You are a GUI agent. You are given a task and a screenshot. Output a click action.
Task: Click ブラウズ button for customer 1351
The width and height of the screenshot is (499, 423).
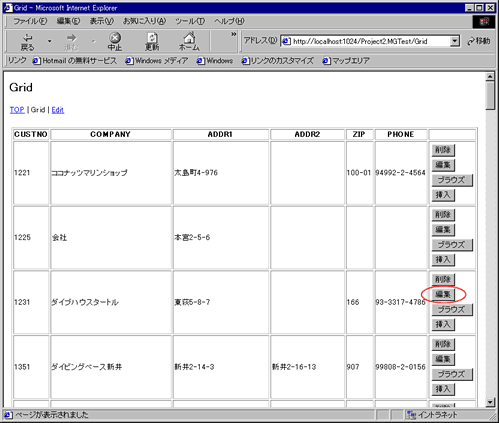click(x=452, y=374)
